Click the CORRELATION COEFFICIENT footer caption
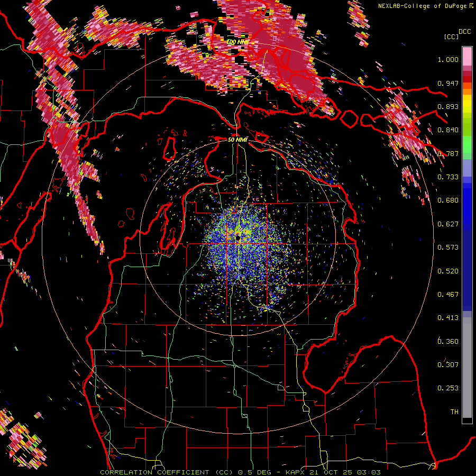Screen dimensions: 476x476 pyautogui.click(x=240, y=472)
